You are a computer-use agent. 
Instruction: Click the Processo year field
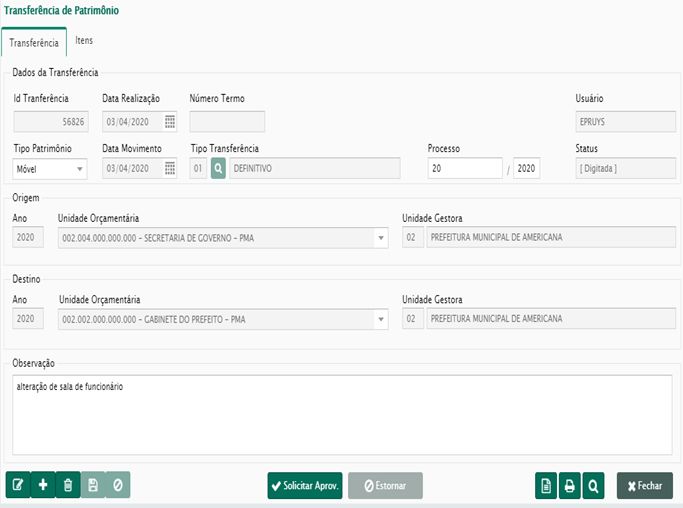(527, 168)
